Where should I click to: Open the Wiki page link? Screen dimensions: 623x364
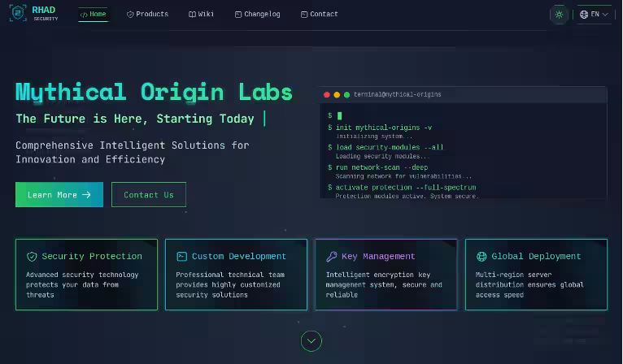click(x=201, y=15)
